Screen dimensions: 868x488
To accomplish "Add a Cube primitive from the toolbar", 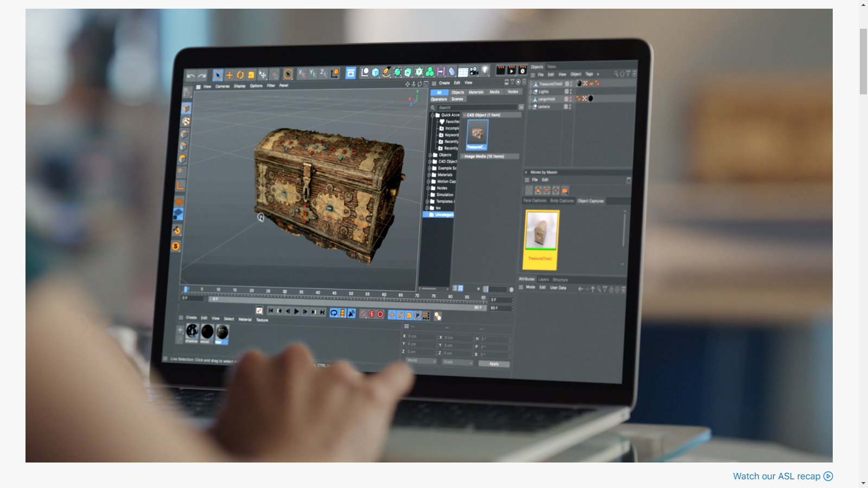I will click(x=375, y=72).
